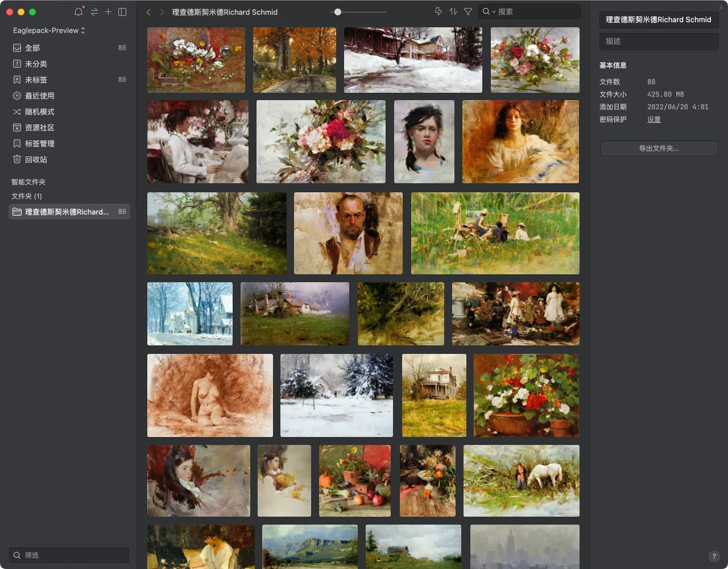Click the 标签管理 bookmark icon
728x569 pixels.
pyautogui.click(x=17, y=143)
